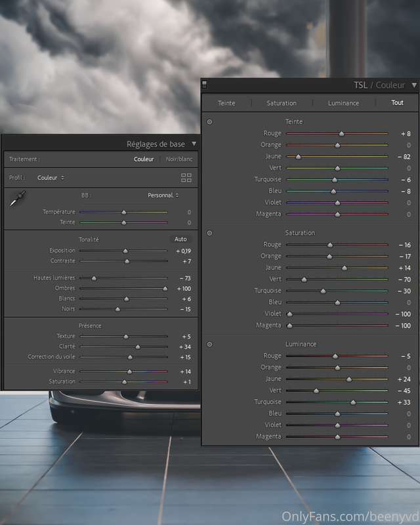Open the Profil Couleur dropdown
Image resolution: width=420 pixels, height=525 pixels.
[x=51, y=177]
